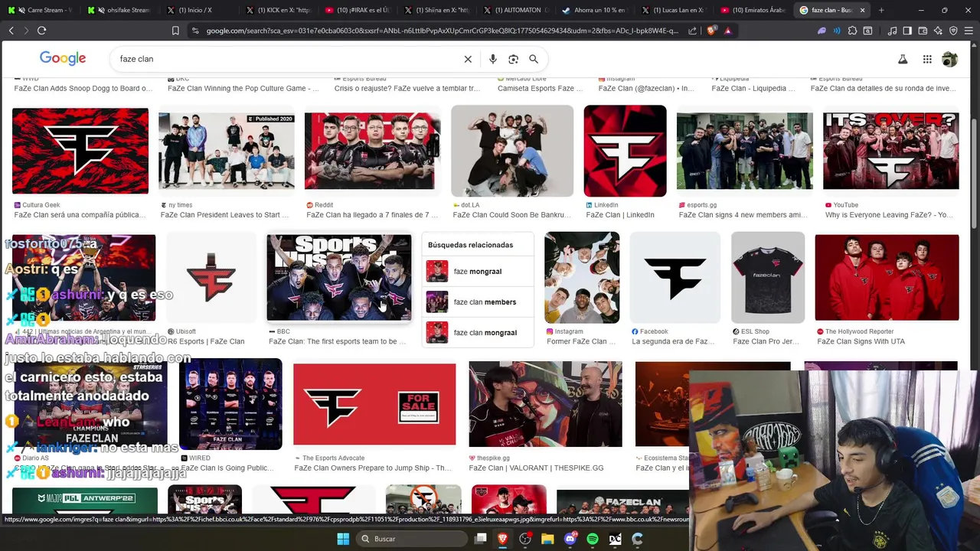Open Task View on the taskbar
This screenshot has height=551, width=980.
coord(480,539)
